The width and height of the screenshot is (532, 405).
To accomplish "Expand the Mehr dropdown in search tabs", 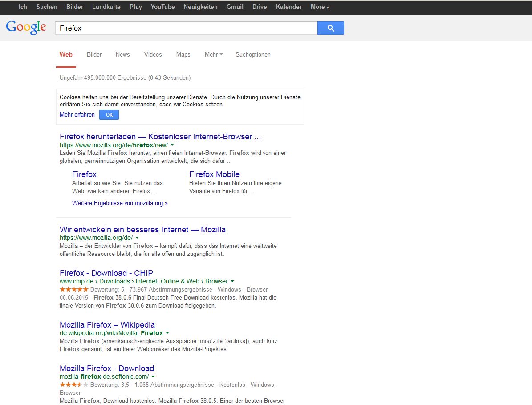I will [x=214, y=55].
